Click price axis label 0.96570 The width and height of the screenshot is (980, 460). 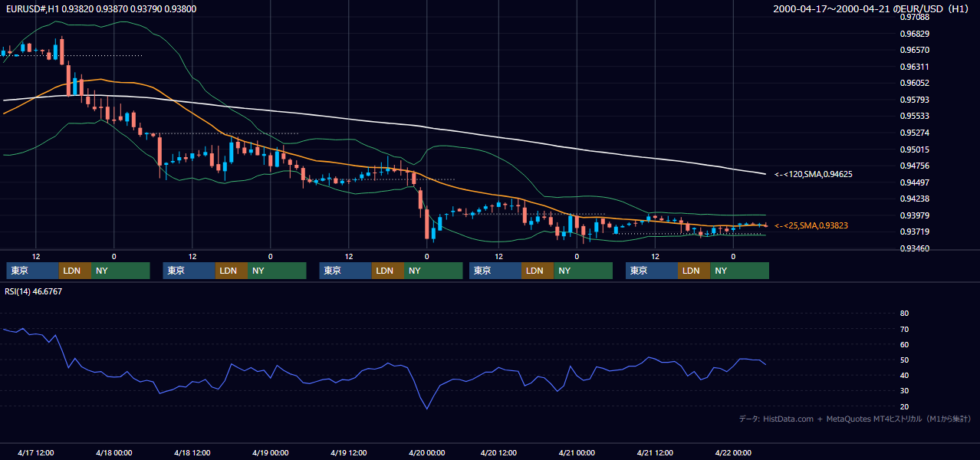pos(914,50)
